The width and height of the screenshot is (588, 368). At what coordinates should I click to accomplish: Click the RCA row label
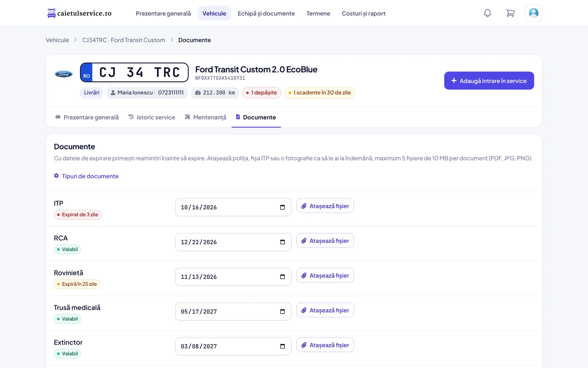(x=61, y=238)
